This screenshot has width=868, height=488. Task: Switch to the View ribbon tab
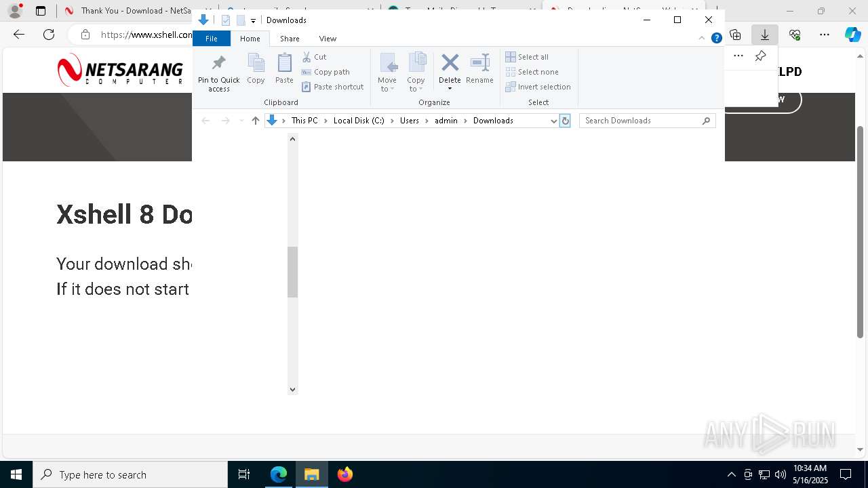tap(328, 39)
